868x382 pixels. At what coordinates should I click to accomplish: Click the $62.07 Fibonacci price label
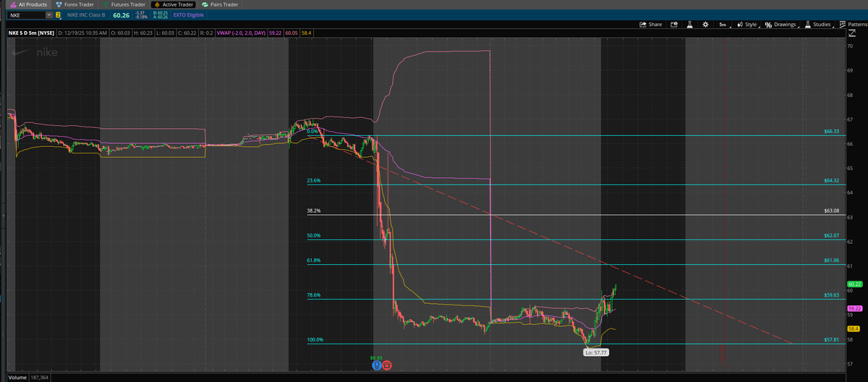pos(831,236)
